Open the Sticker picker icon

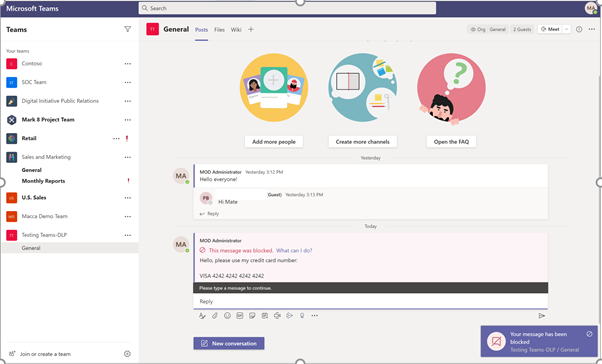pos(252,316)
